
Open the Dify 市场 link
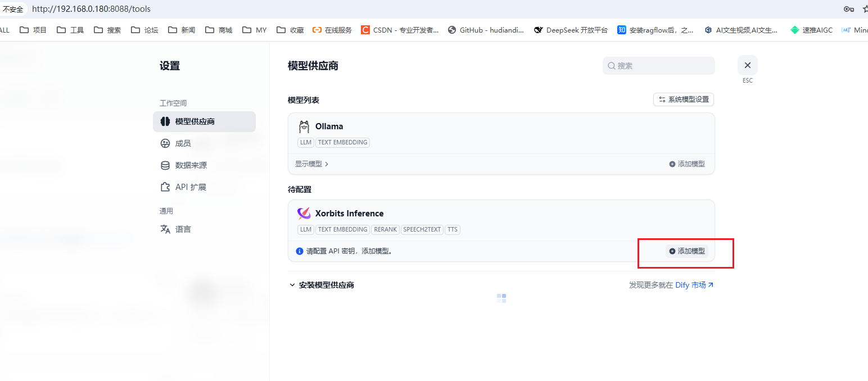pos(693,285)
